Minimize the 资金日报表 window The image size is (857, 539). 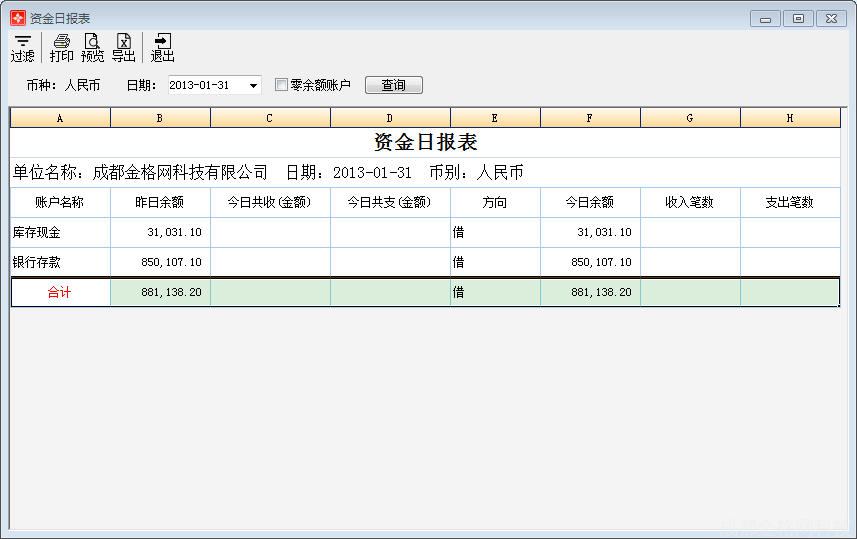(x=765, y=18)
